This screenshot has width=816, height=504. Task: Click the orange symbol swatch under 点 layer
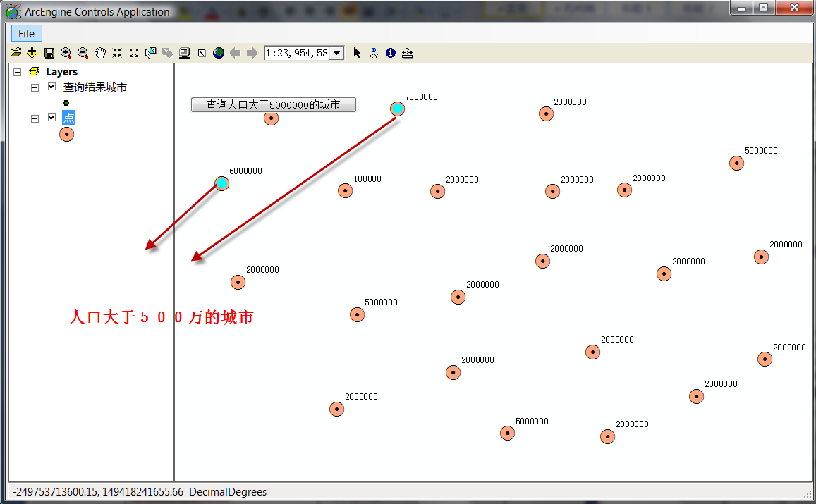tap(66, 134)
